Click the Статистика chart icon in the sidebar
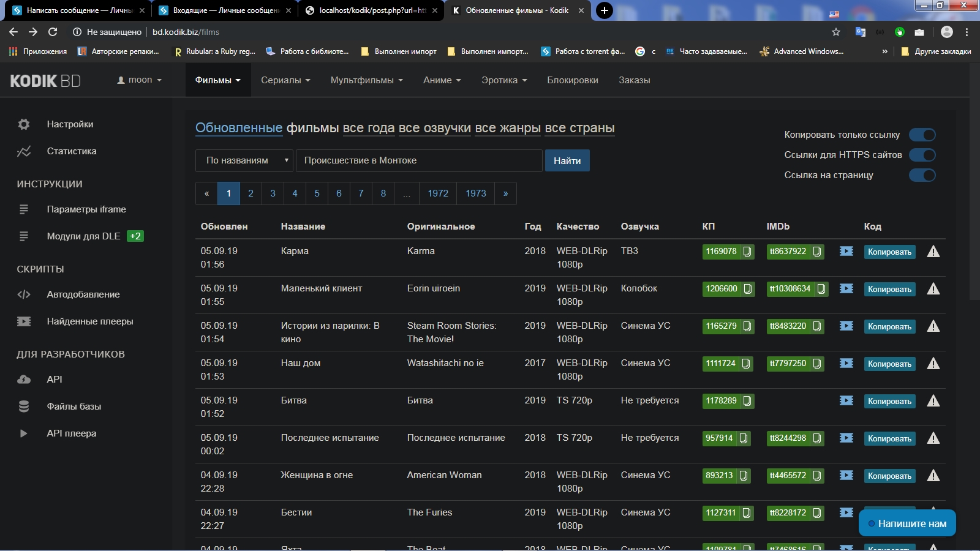980x551 pixels. point(24,151)
